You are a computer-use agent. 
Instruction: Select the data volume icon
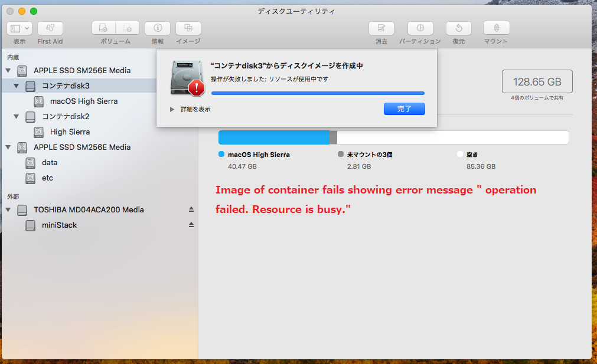click(31, 163)
